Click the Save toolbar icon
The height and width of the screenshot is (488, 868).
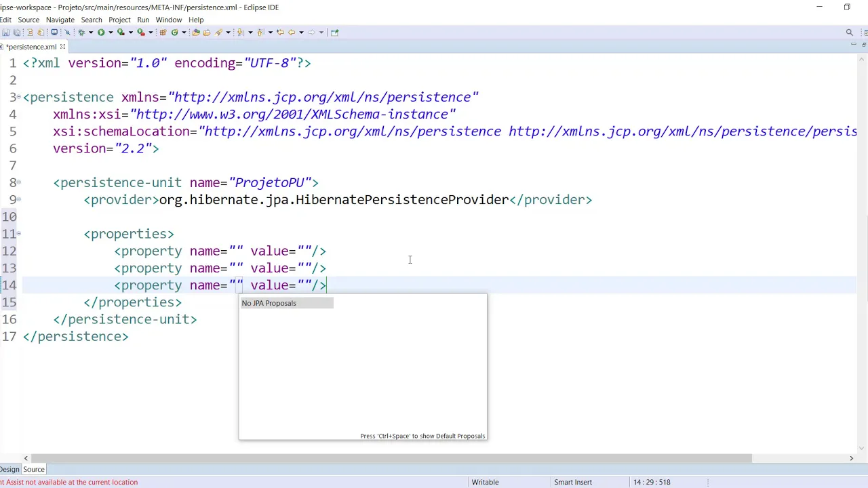[6, 32]
